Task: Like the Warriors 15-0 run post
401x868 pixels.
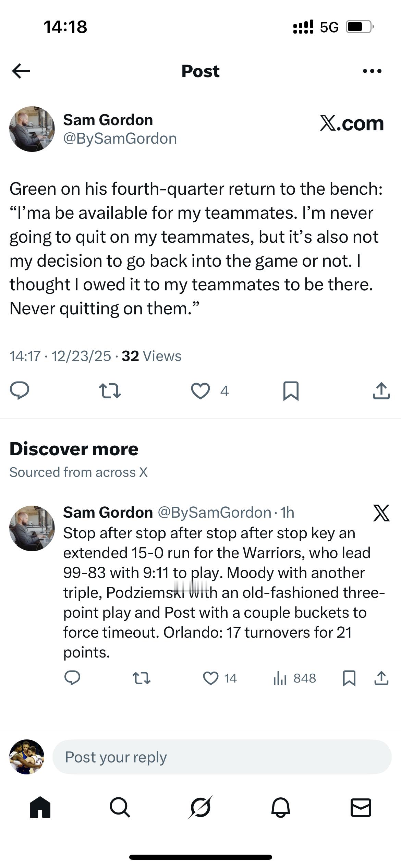Action: click(x=211, y=678)
